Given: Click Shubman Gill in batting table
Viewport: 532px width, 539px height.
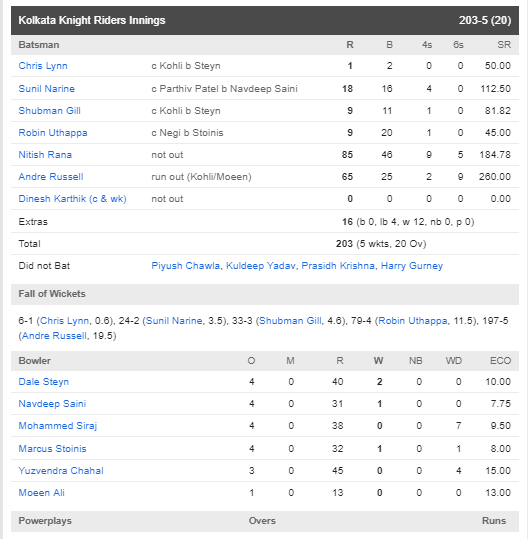Looking at the screenshot, I should (x=49, y=111).
